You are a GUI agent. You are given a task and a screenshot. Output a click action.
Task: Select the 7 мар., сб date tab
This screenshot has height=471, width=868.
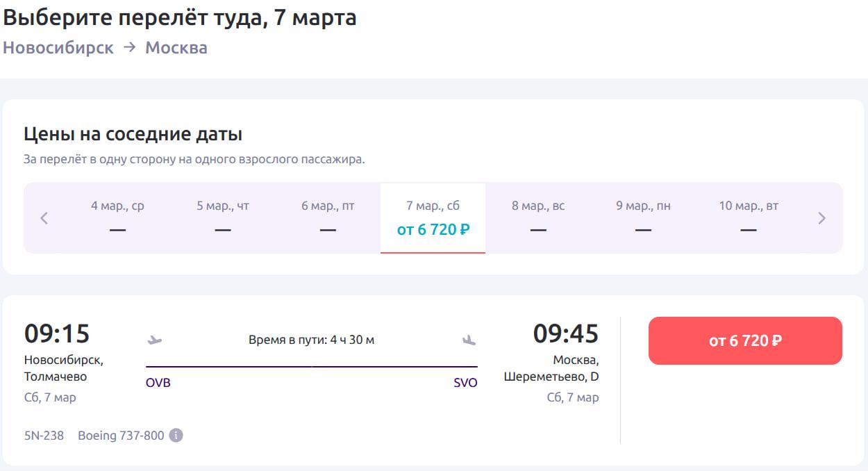433,217
